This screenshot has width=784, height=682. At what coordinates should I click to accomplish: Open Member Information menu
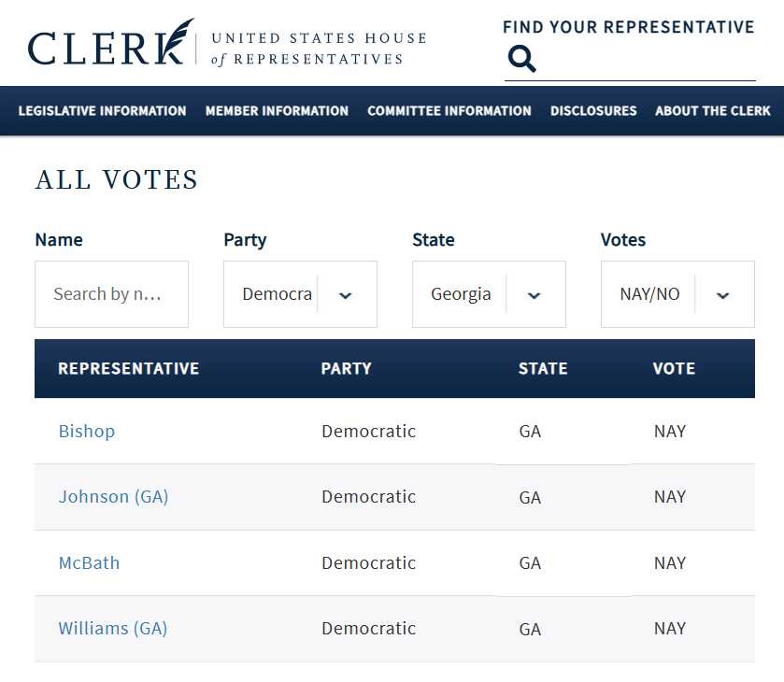(x=277, y=111)
